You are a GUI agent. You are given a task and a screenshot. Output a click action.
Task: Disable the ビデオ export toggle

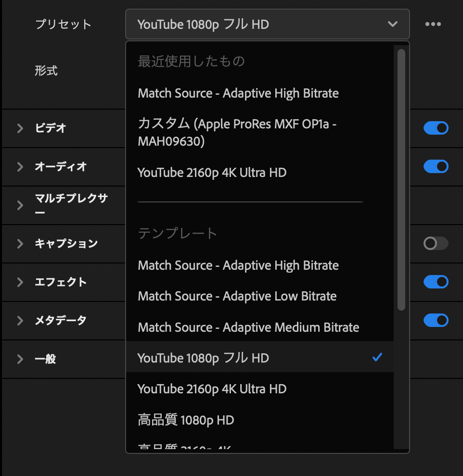436,128
